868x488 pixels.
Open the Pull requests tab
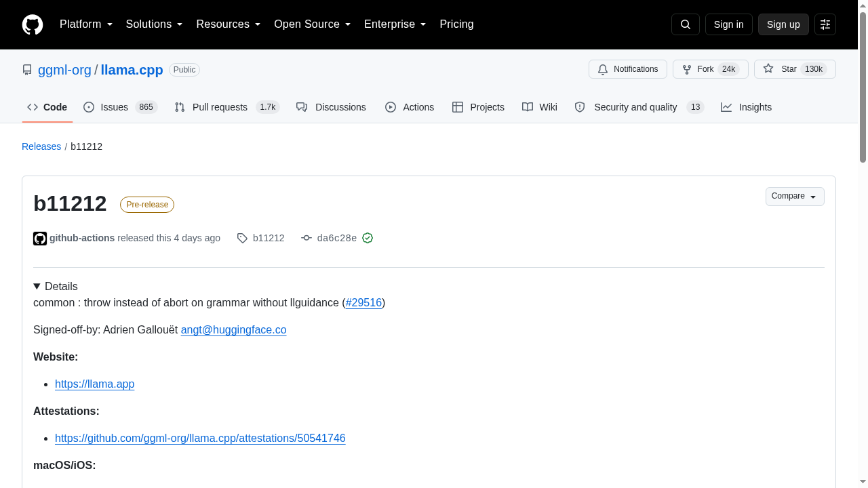[x=226, y=107]
